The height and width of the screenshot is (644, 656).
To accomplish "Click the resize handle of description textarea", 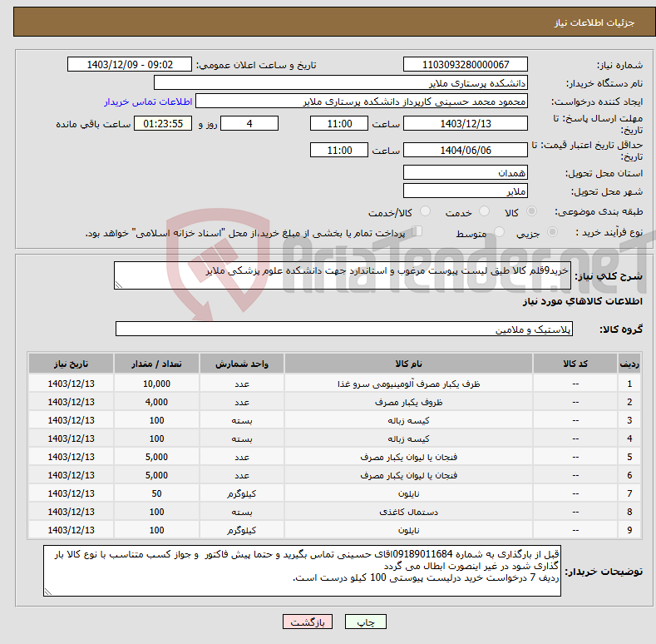I will [119, 285].
